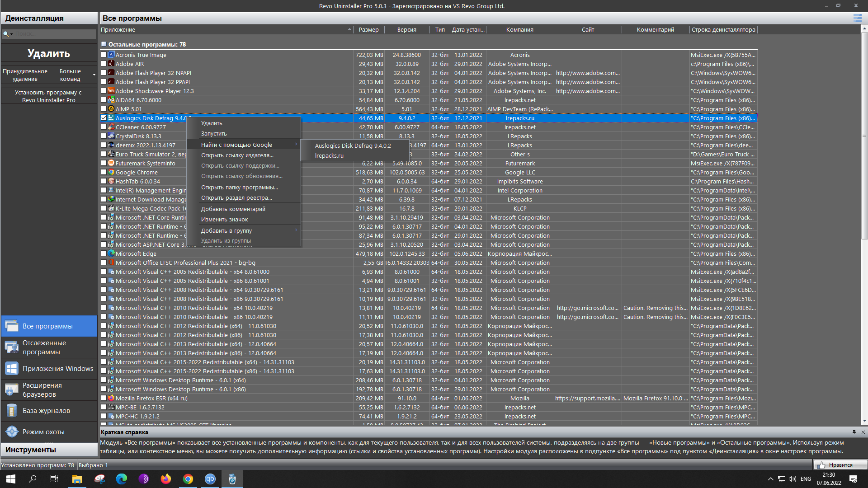Image resolution: width=868 pixels, height=488 pixels.
Task: Tick the Acronis True Image checkbox
Action: [x=104, y=55]
